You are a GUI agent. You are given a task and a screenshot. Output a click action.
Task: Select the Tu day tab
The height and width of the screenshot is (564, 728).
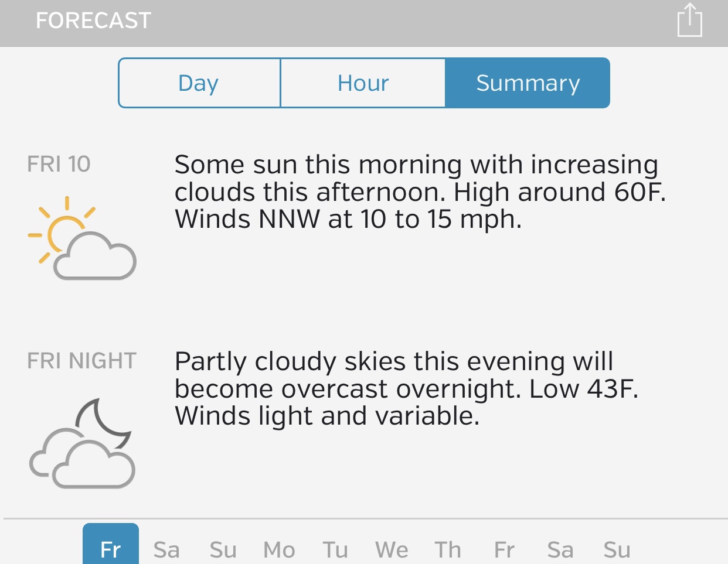pos(335,550)
